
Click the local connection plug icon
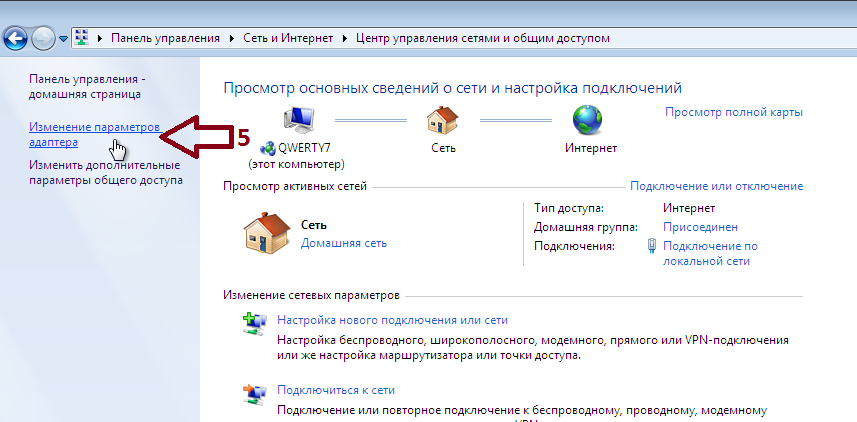(x=651, y=247)
